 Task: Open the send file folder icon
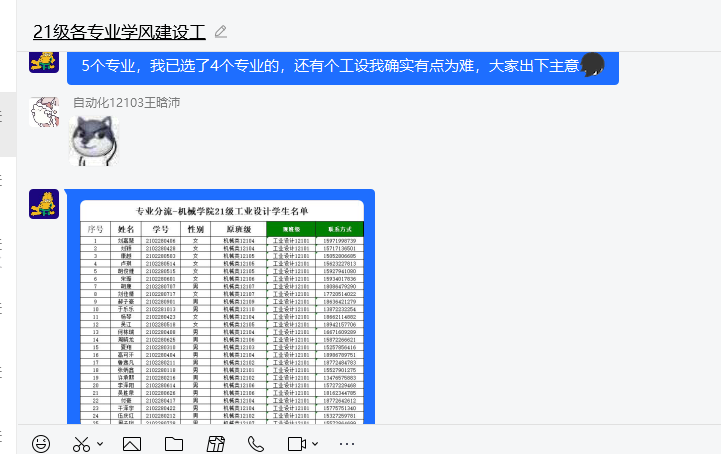point(174,443)
